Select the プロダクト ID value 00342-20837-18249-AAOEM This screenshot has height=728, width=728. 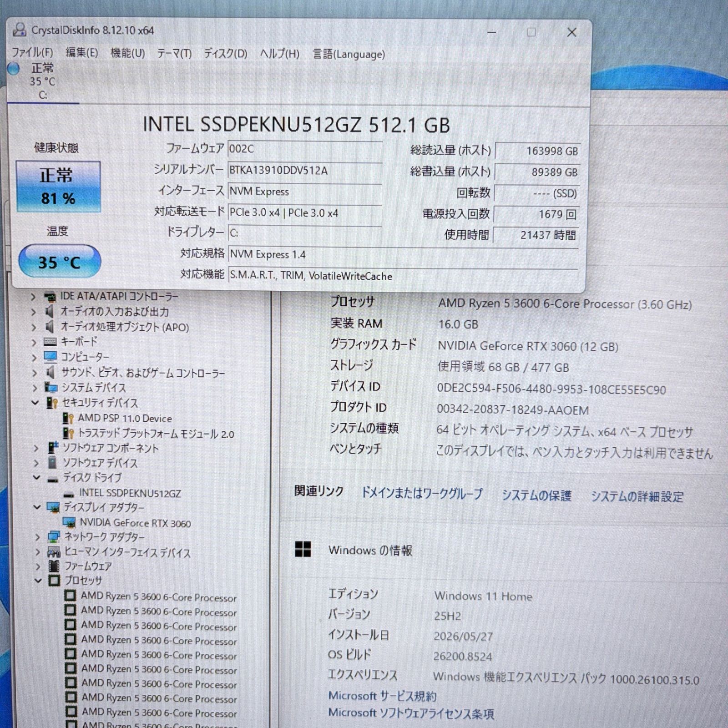(513, 410)
